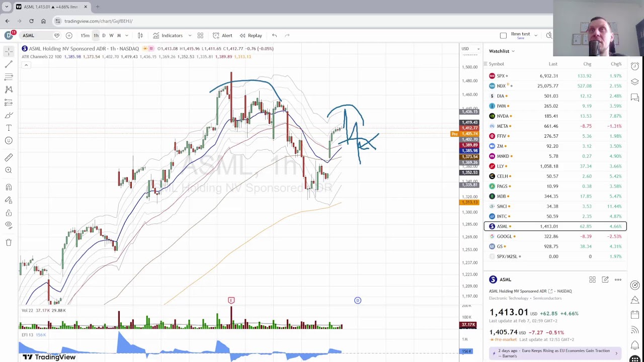Expand the timeframe interval dropdown

tap(126, 35)
